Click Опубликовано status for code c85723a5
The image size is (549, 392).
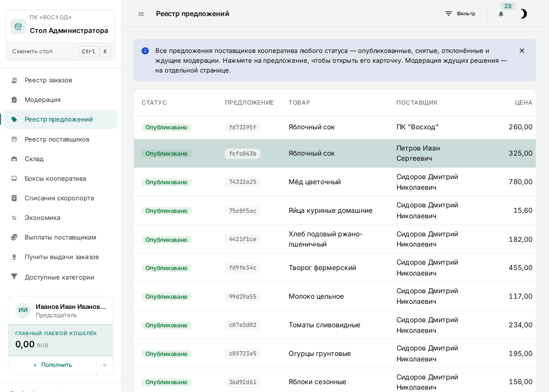click(166, 354)
